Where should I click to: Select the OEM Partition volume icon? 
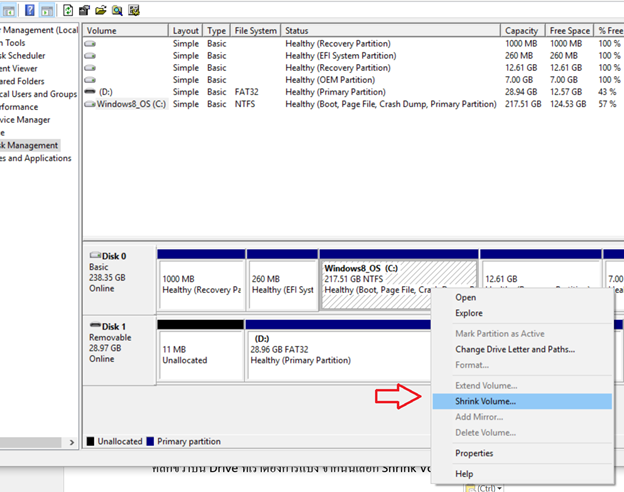[x=90, y=80]
